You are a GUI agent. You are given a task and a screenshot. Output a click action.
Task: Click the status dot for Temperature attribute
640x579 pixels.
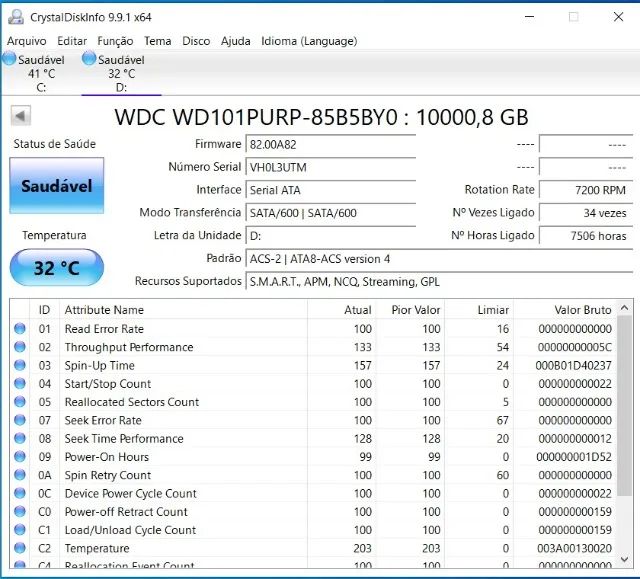point(20,548)
